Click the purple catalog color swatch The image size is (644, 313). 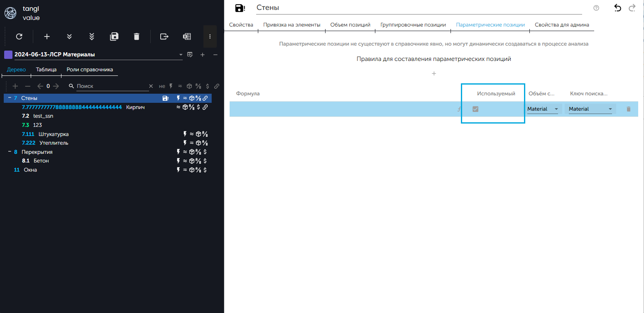click(x=8, y=55)
